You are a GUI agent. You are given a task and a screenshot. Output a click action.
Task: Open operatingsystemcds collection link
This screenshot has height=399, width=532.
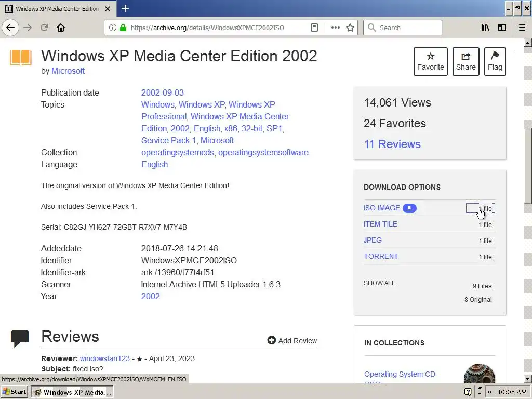(178, 152)
